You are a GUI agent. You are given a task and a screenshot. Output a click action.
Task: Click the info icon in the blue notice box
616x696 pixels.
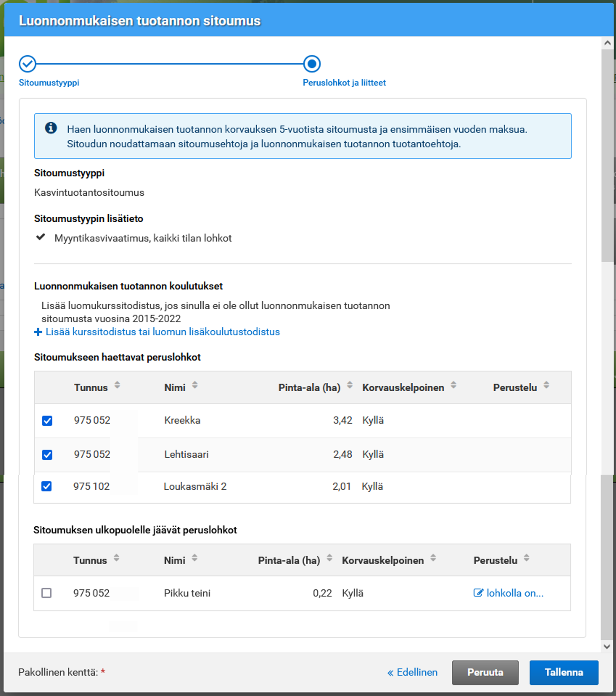pyautogui.click(x=50, y=128)
